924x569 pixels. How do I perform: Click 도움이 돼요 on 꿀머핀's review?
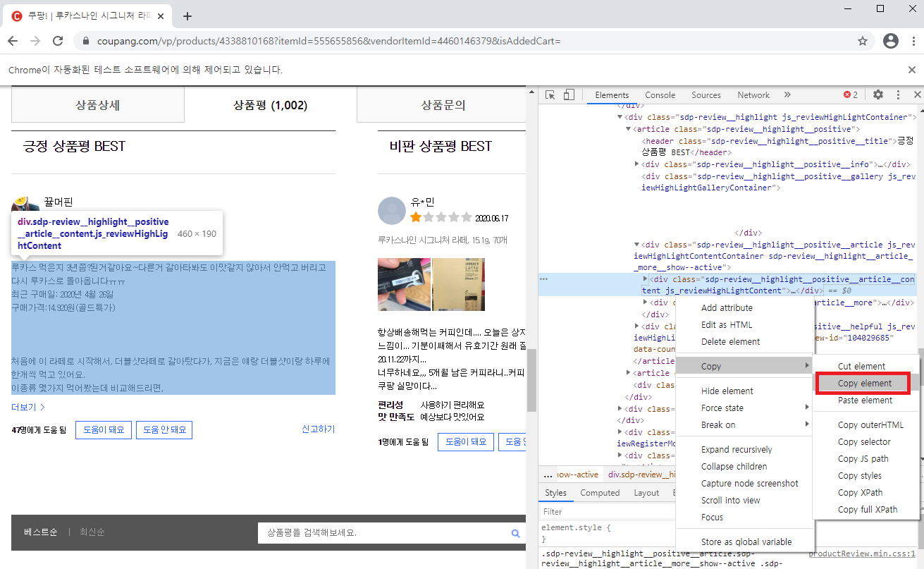(x=104, y=430)
